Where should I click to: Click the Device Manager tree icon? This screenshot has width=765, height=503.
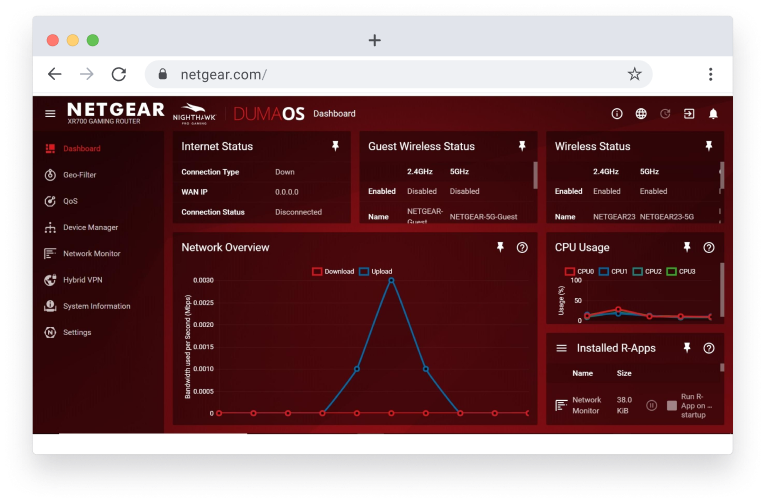(50, 227)
